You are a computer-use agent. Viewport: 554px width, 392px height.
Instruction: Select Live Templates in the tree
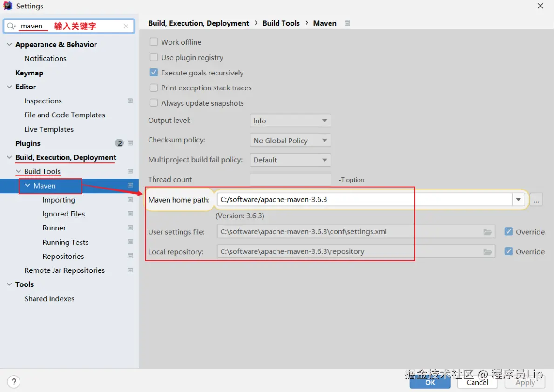(49, 129)
